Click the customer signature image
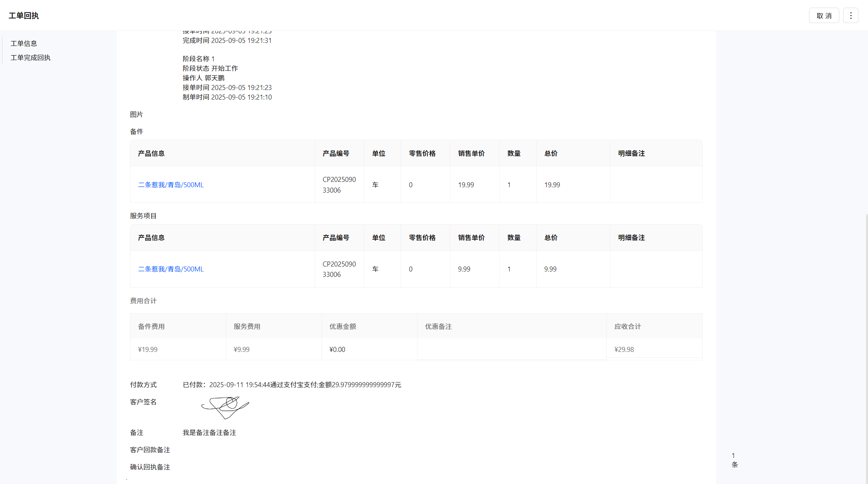This screenshot has width=868, height=484. coord(225,407)
